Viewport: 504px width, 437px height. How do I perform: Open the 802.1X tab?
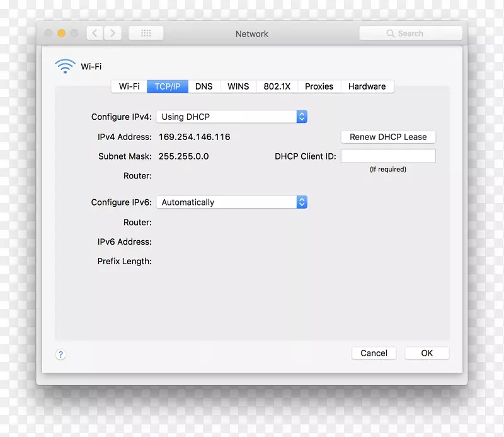(x=277, y=86)
